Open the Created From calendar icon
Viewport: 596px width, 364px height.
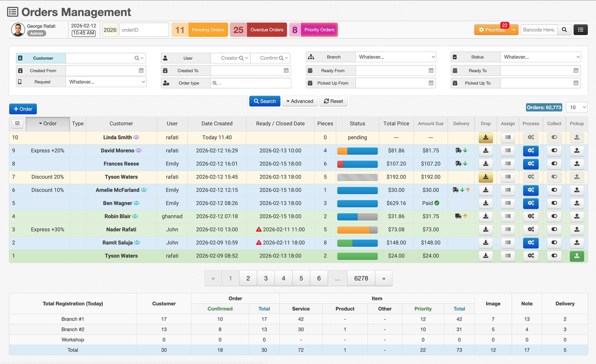[141, 71]
